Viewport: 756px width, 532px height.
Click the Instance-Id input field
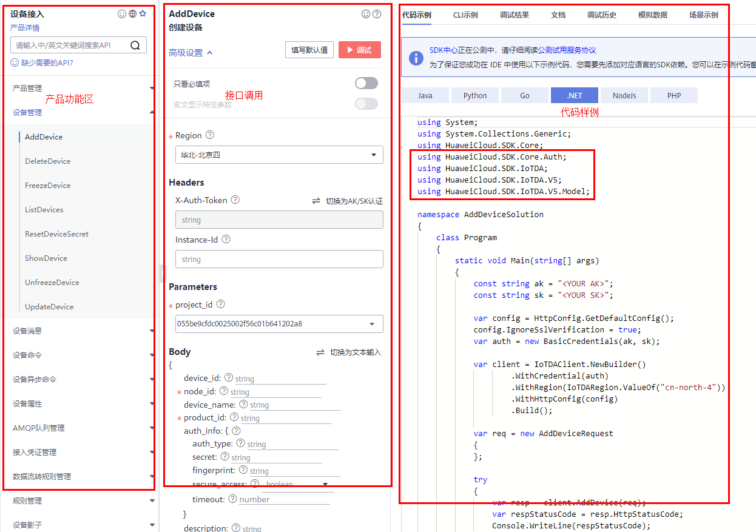[x=279, y=259]
